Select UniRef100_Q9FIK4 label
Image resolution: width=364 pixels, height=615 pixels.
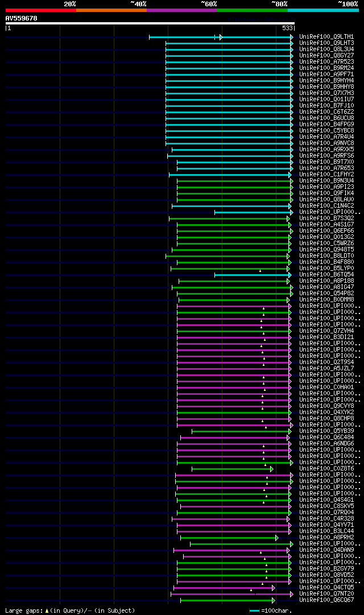click(x=326, y=193)
